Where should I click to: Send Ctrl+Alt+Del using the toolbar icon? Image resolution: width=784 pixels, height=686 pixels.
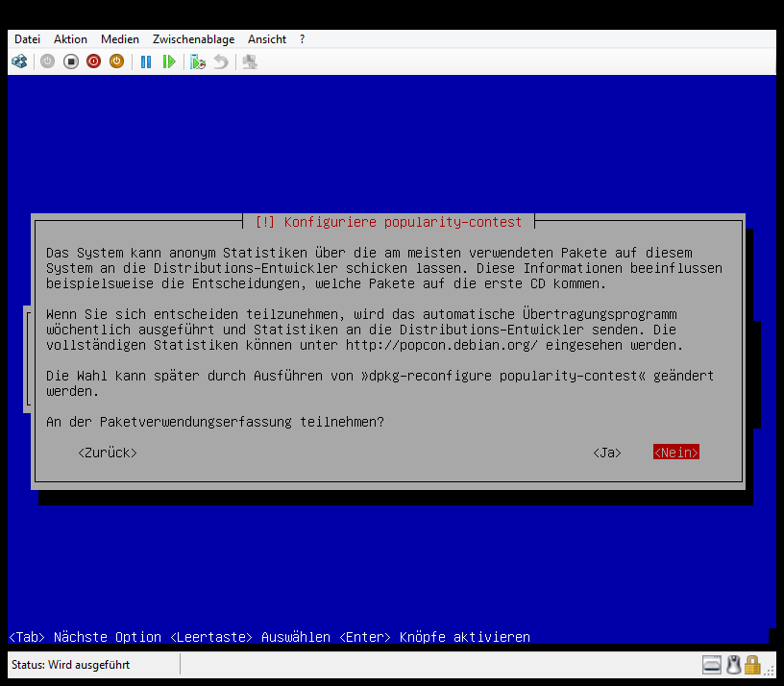19,62
